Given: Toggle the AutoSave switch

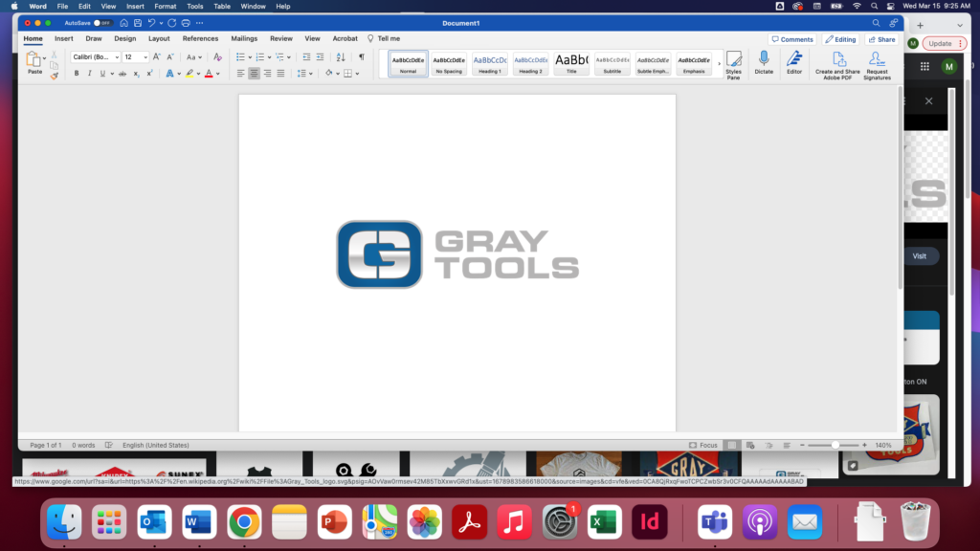Looking at the screenshot, I should 100,22.
